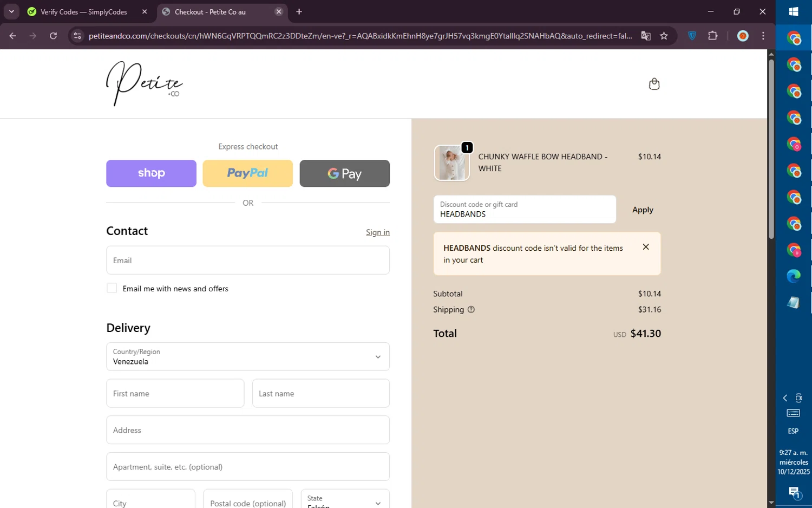Click into the First name field
Screen dimensions: 812x508
pos(175,393)
